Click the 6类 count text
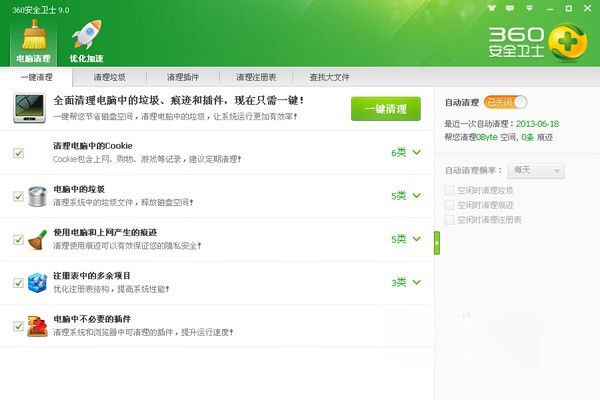The height and width of the screenshot is (400, 600). 399,153
